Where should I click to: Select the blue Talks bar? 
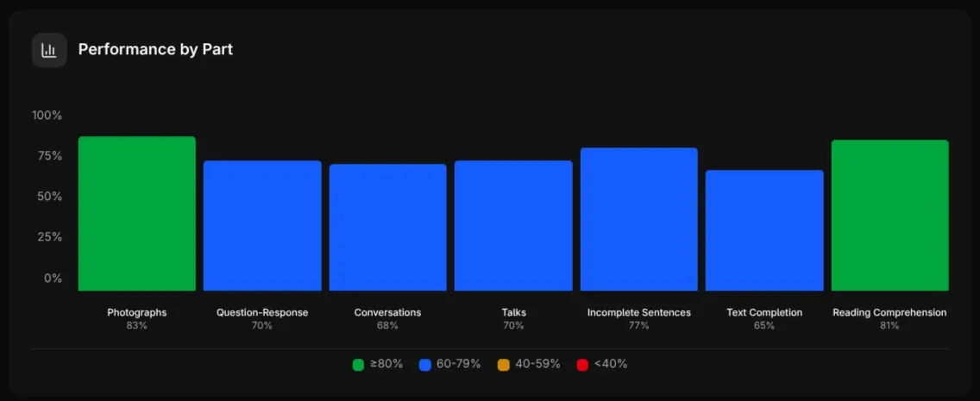click(513, 226)
